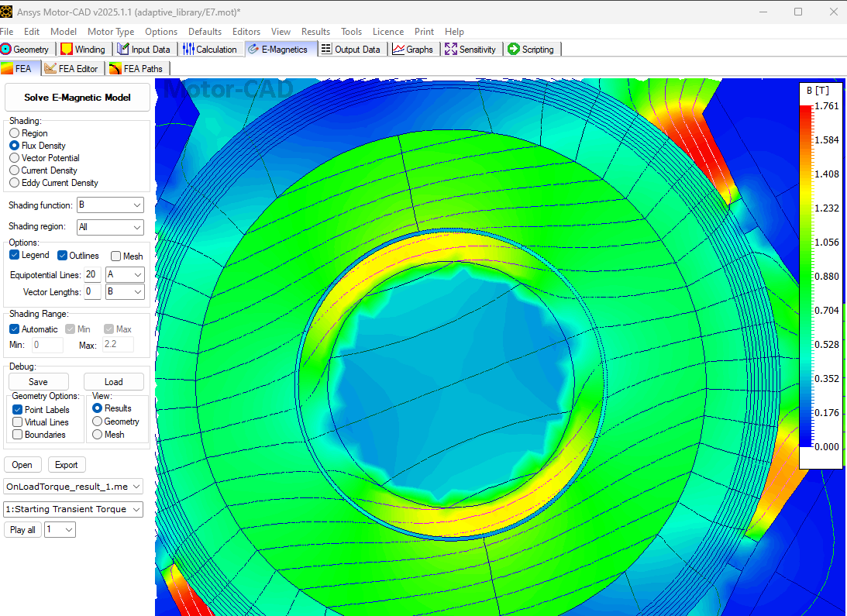Open Vector Lengths type dropdown
The image size is (847, 616).
[x=125, y=292]
